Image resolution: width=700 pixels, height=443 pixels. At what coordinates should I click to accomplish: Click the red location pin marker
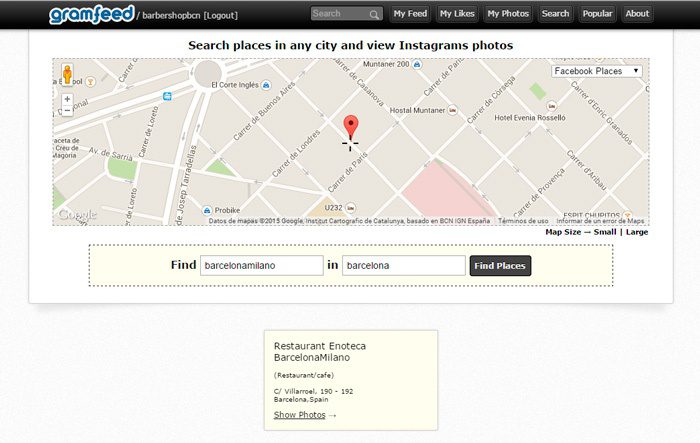[x=351, y=127]
